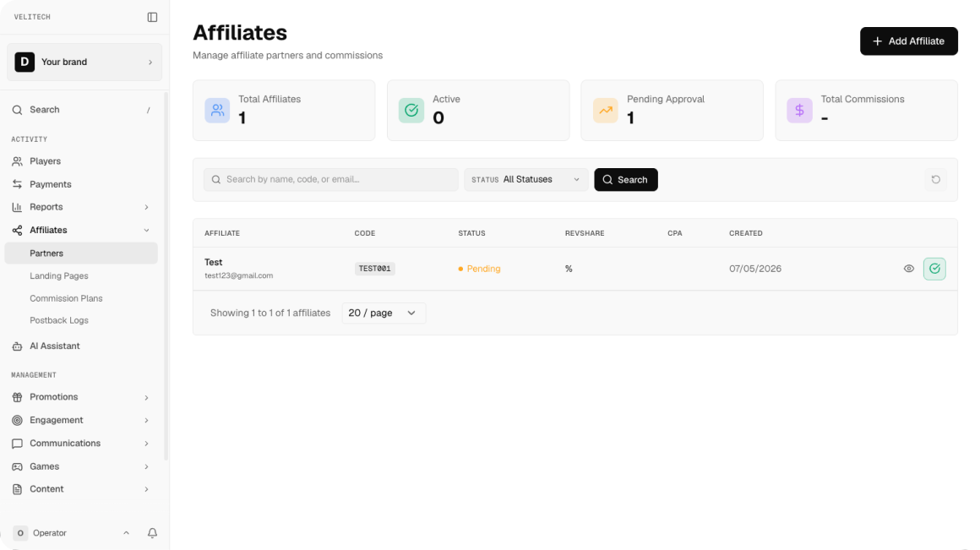The height and width of the screenshot is (550, 980).
Task: Click the Content document icon
Action: tap(17, 489)
